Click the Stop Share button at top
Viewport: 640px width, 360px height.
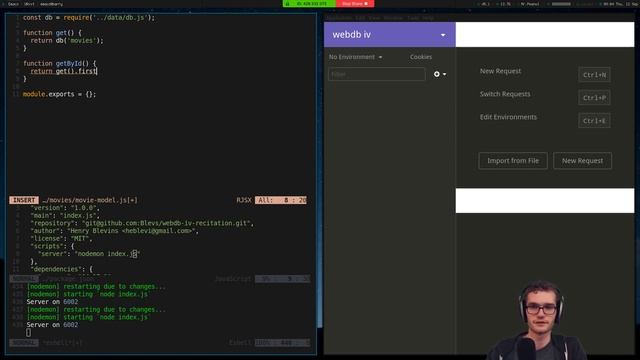coord(355,4)
